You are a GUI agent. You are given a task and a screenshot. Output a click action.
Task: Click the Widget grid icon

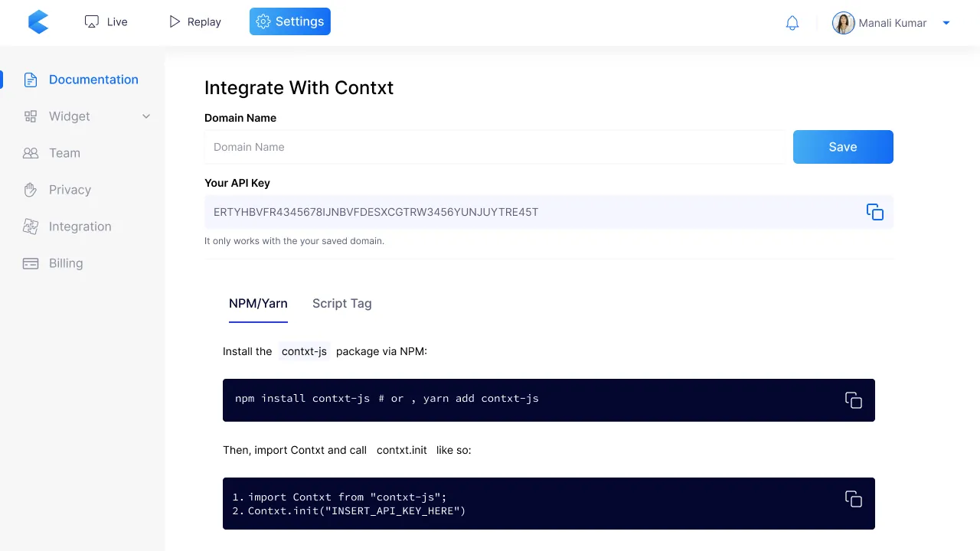pos(31,116)
